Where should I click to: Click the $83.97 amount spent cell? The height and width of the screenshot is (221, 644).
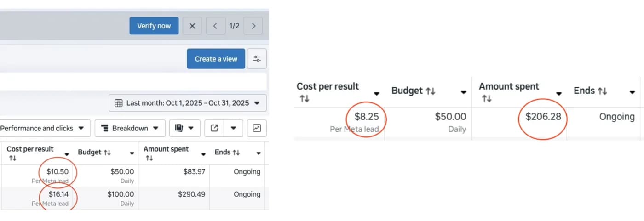194,172
